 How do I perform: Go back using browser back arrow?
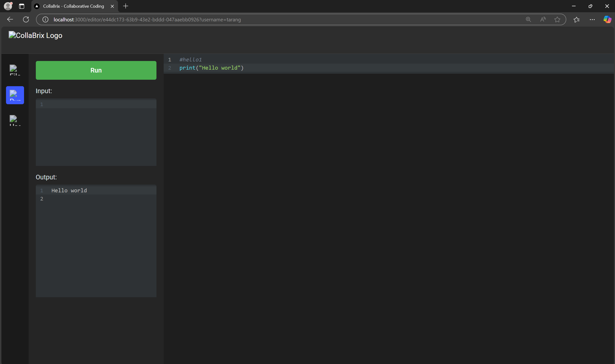point(10,19)
